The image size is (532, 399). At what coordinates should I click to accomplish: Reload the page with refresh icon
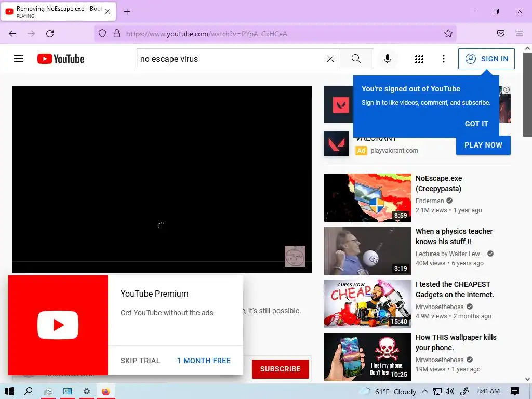pyautogui.click(x=50, y=34)
